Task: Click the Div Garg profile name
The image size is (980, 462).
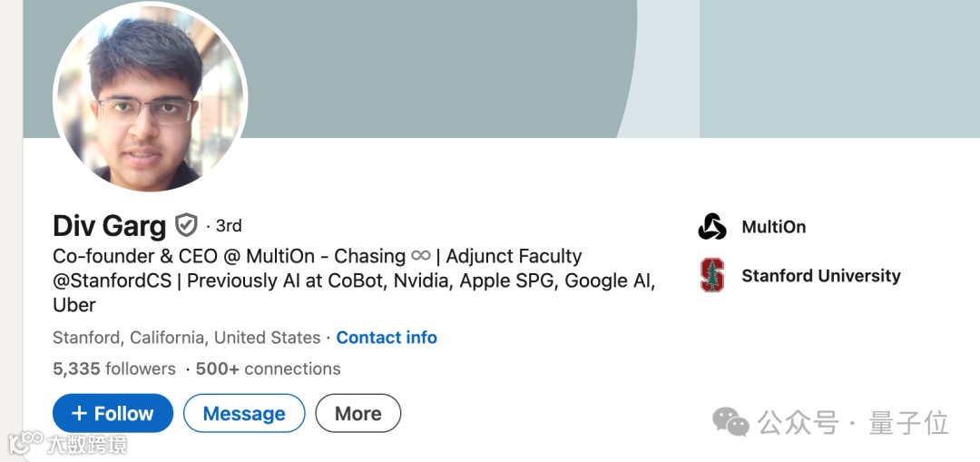Action: (x=110, y=226)
